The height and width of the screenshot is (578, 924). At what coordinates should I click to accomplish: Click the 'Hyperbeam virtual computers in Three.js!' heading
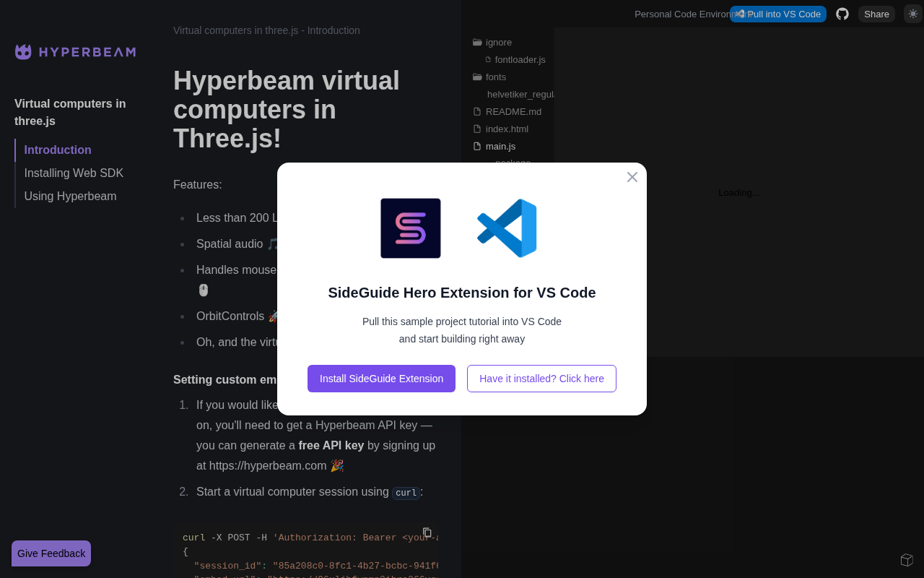(x=287, y=109)
